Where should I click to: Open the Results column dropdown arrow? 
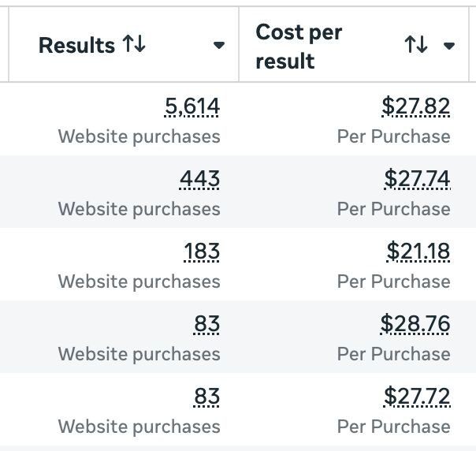[x=219, y=46]
